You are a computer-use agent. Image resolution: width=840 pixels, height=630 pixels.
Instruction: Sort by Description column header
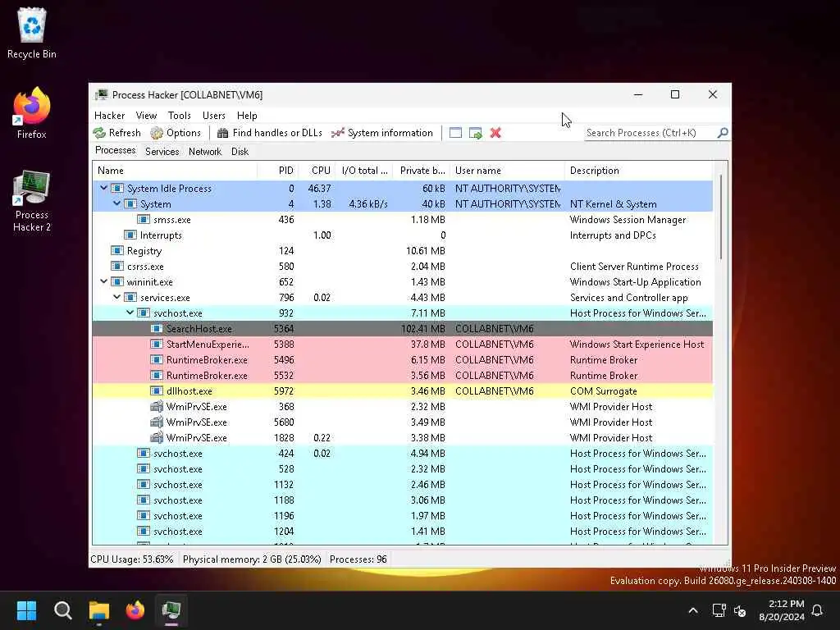(x=638, y=171)
